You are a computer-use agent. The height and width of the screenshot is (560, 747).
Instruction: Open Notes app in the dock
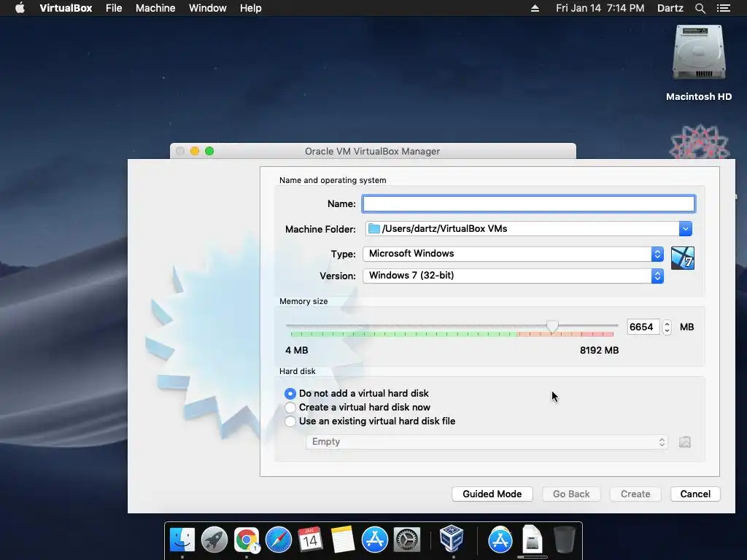343,540
